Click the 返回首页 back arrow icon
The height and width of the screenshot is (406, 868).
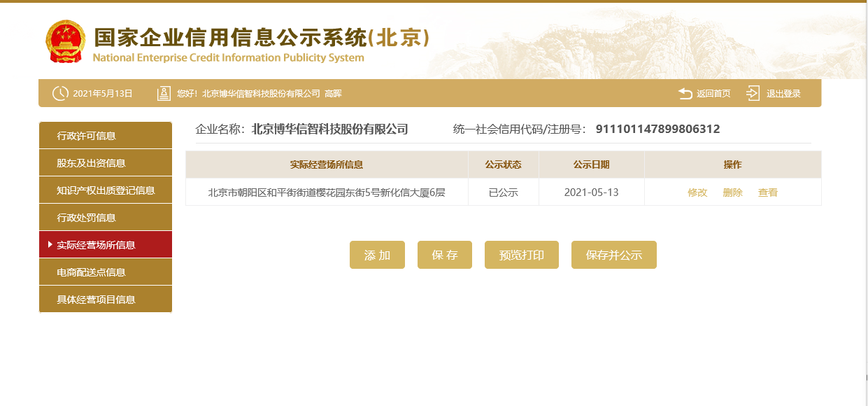(x=685, y=93)
